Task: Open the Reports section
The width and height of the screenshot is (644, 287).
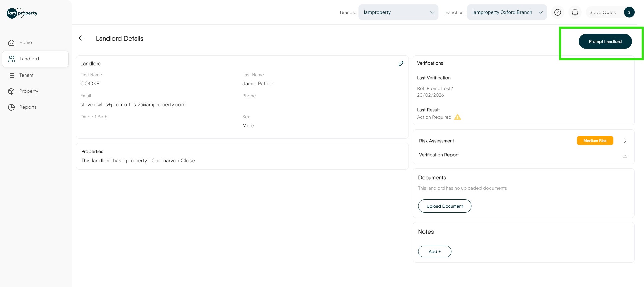Action: [28, 107]
